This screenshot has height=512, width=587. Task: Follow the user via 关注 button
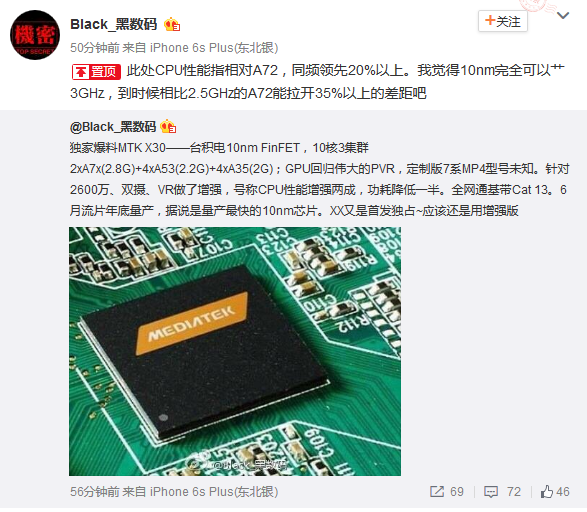(x=503, y=21)
